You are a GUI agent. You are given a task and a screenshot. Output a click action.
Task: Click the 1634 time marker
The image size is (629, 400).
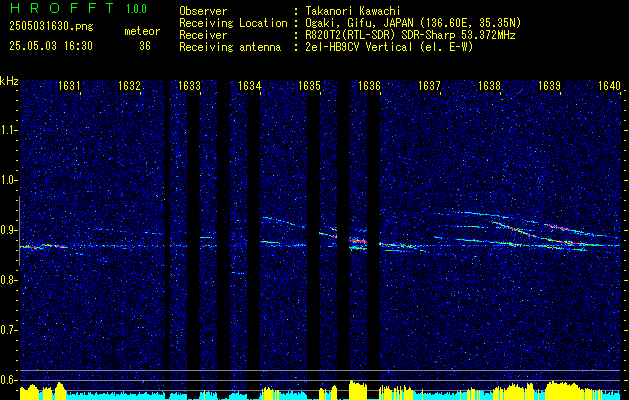249,86
